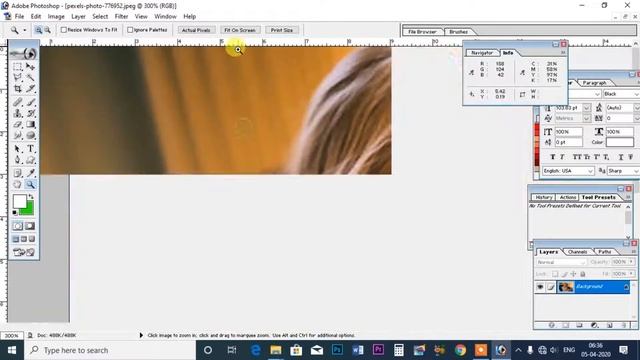Screen dimensions: 640x360
Task: Select the Type tool
Action: coord(30,149)
